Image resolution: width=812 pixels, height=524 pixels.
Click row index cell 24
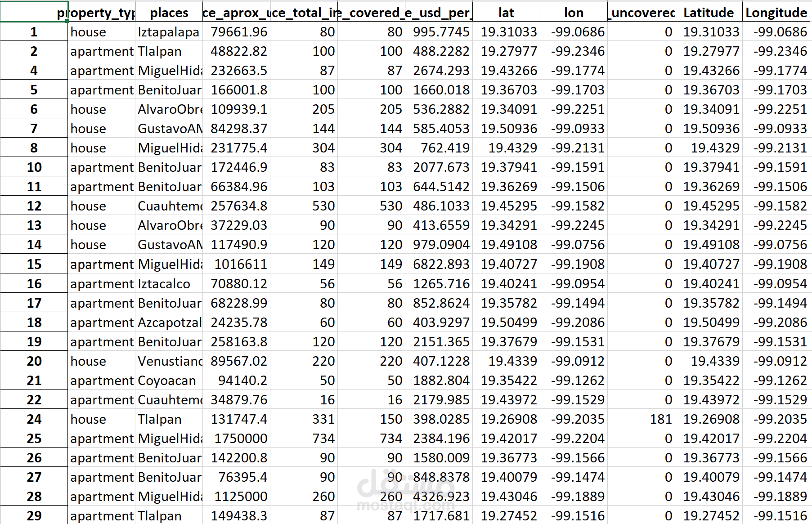click(34, 419)
